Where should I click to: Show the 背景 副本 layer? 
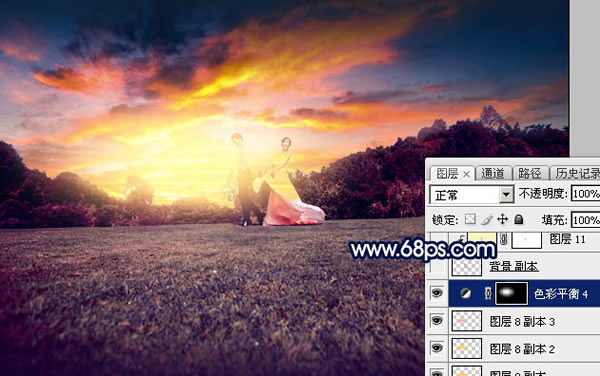click(437, 266)
